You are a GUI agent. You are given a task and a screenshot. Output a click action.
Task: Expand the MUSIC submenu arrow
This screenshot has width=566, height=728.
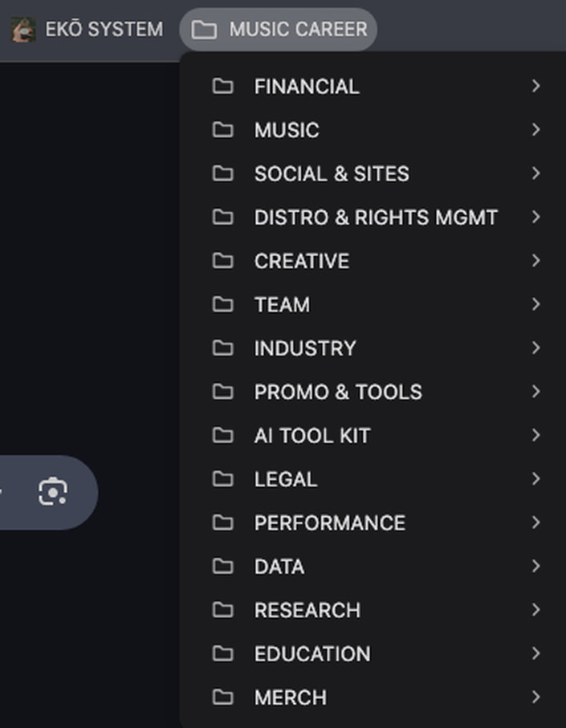(536, 129)
